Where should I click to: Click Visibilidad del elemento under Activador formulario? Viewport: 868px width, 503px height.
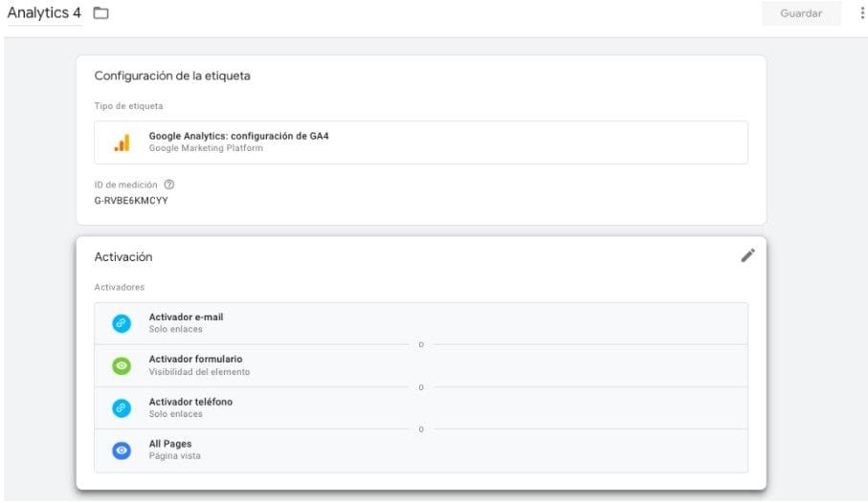(x=199, y=372)
